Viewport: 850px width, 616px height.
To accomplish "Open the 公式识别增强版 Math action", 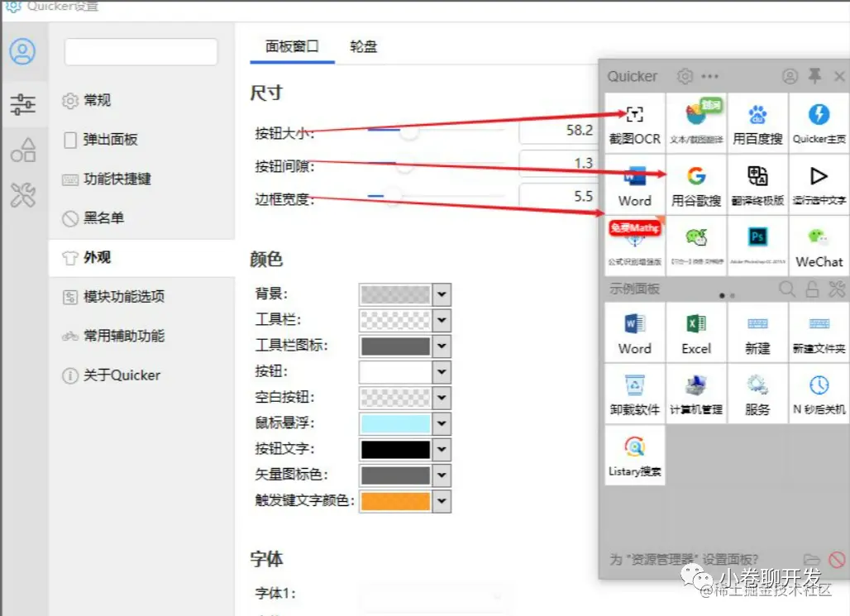I will [x=635, y=246].
